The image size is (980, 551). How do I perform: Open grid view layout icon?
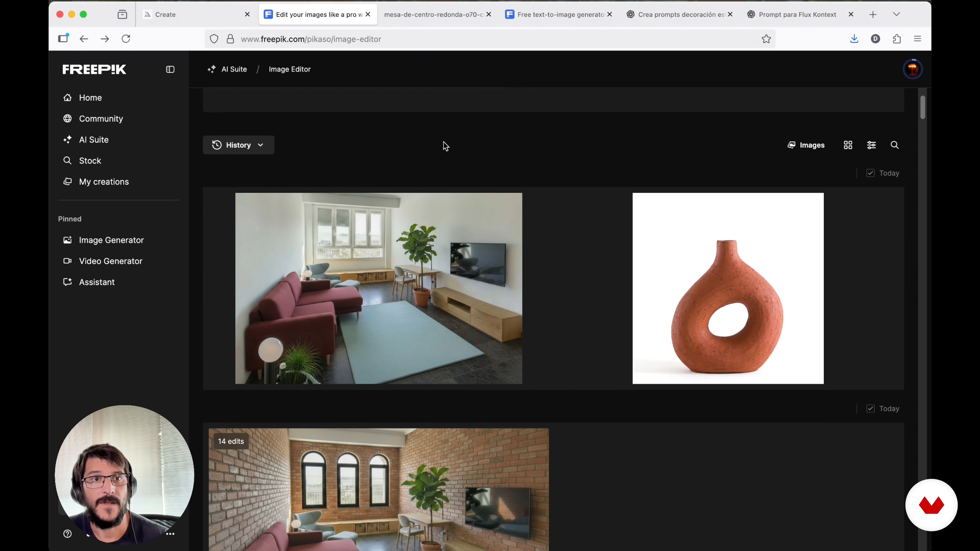pyautogui.click(x=848, y=145)
